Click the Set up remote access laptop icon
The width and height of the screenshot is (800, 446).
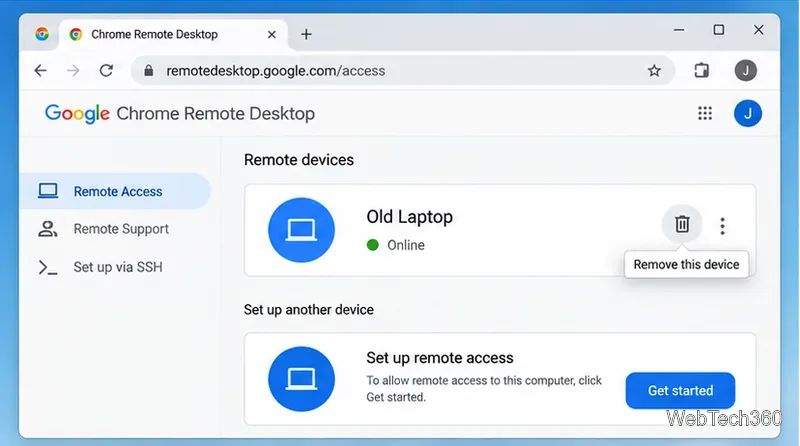(x=301, y=379)
